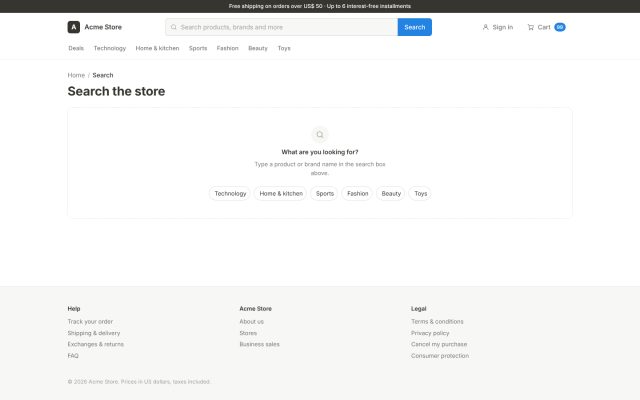The width and height of the screenshot is (640, 400).
Task: Open Track your order footer link
Action: 90,322
